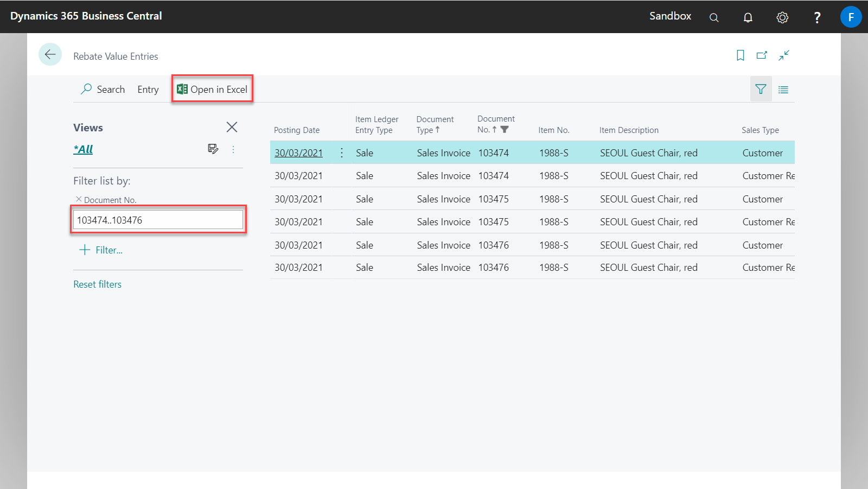Select the *All view
Screen dimensions: 868x489
pos(83,149)
